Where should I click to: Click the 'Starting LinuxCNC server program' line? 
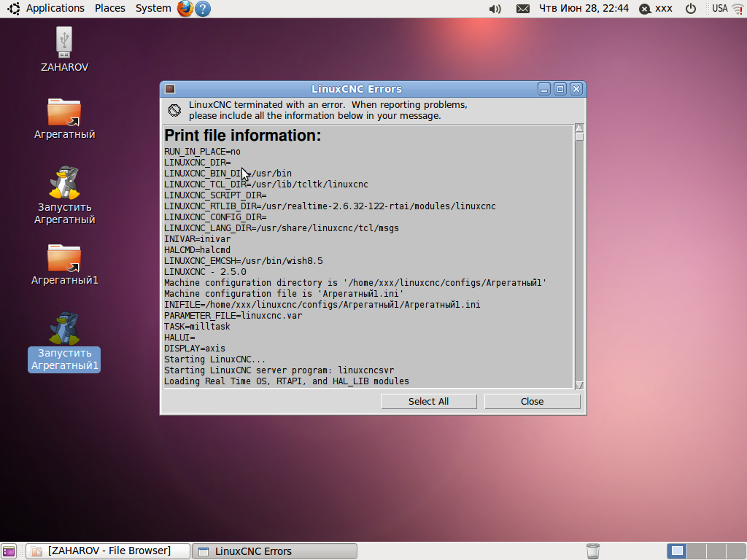(x=279, y=370)
